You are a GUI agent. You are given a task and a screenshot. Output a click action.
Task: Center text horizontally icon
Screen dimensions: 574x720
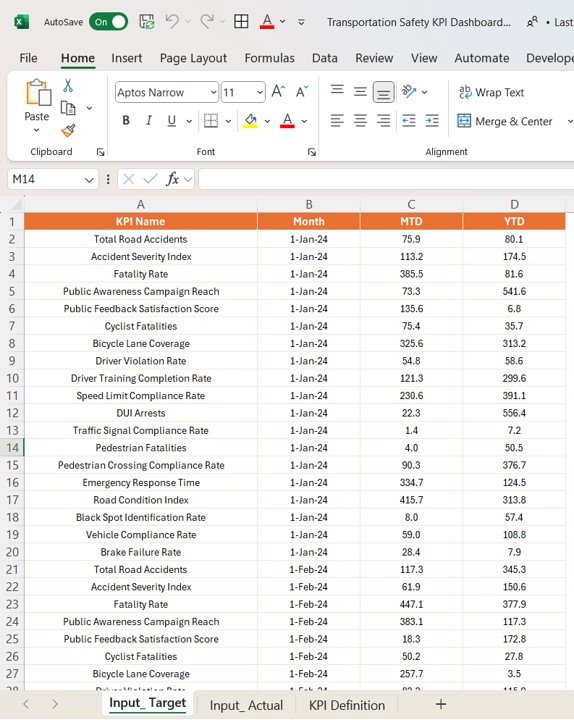tap(360, 121)
